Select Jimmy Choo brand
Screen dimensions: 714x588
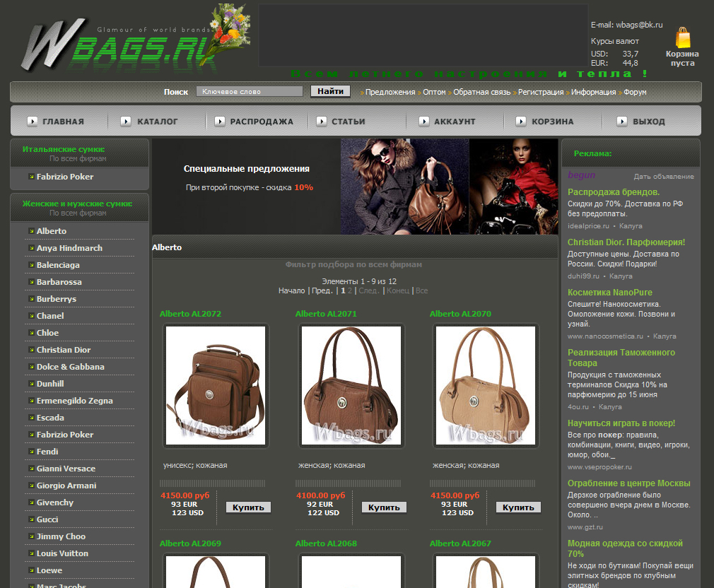(61, 536)
